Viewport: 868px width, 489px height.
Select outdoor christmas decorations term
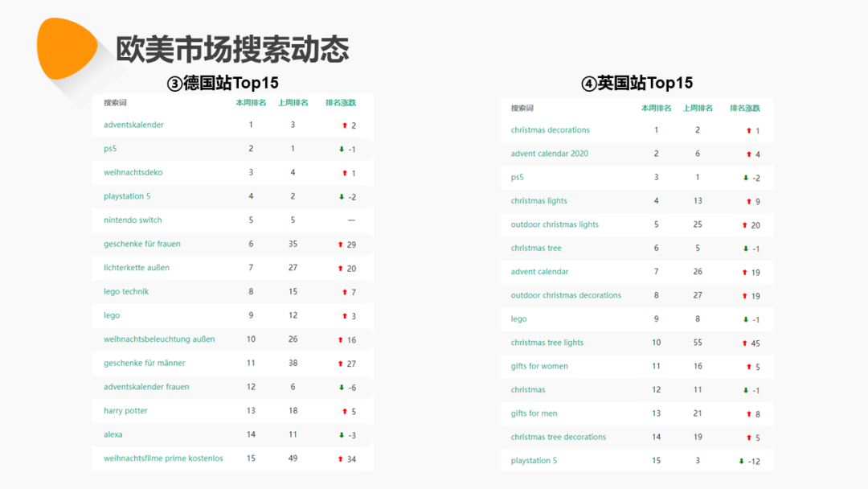click(x=566, y=295)
